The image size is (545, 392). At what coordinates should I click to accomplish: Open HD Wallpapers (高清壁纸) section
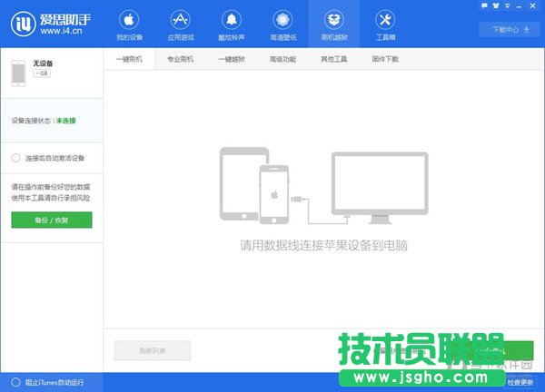(x=282, y=25)
